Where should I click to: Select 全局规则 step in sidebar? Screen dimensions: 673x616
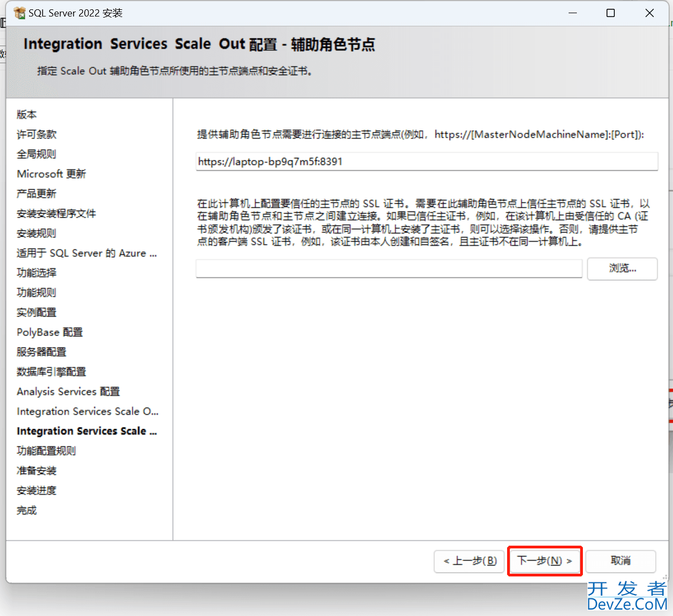36,154
